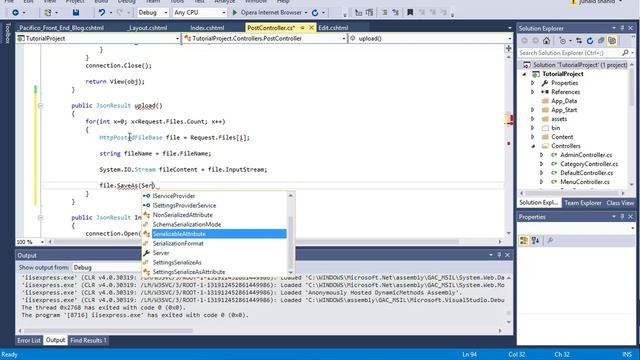Viewport: 640px width, 360px height.
Task: Select DefaultController.cs file
Action: (x=586, y=173)
